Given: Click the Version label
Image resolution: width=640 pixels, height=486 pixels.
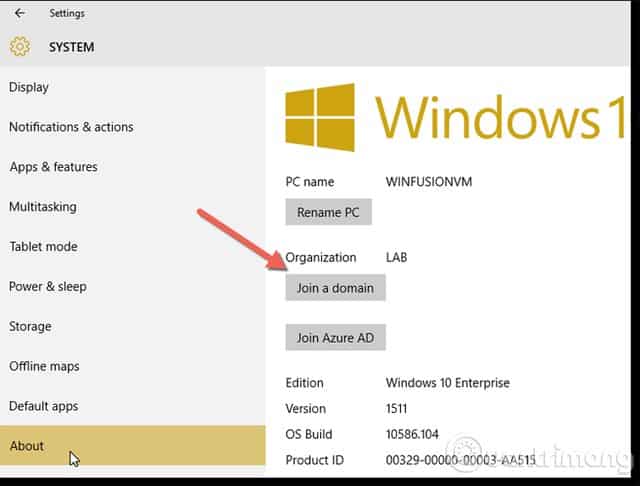Looking at the screenshot, I should (306, 408).
